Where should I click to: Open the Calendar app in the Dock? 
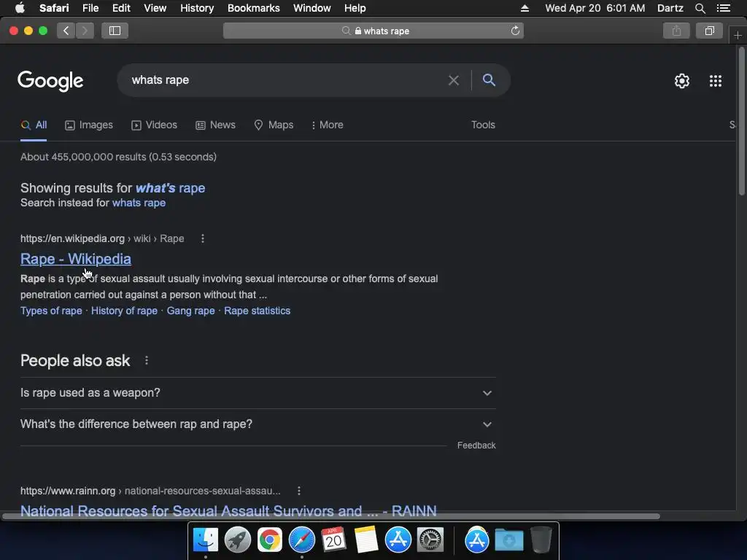pos(333,540)
